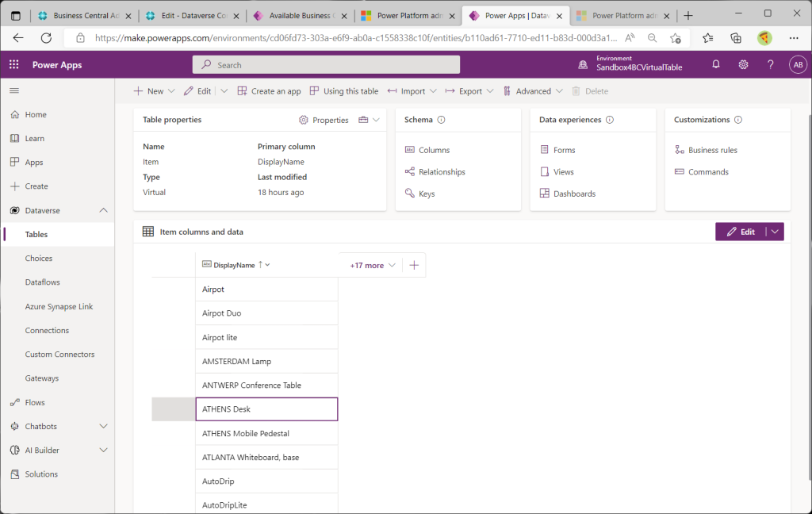Expand the Chatbots navigation section

104,427
